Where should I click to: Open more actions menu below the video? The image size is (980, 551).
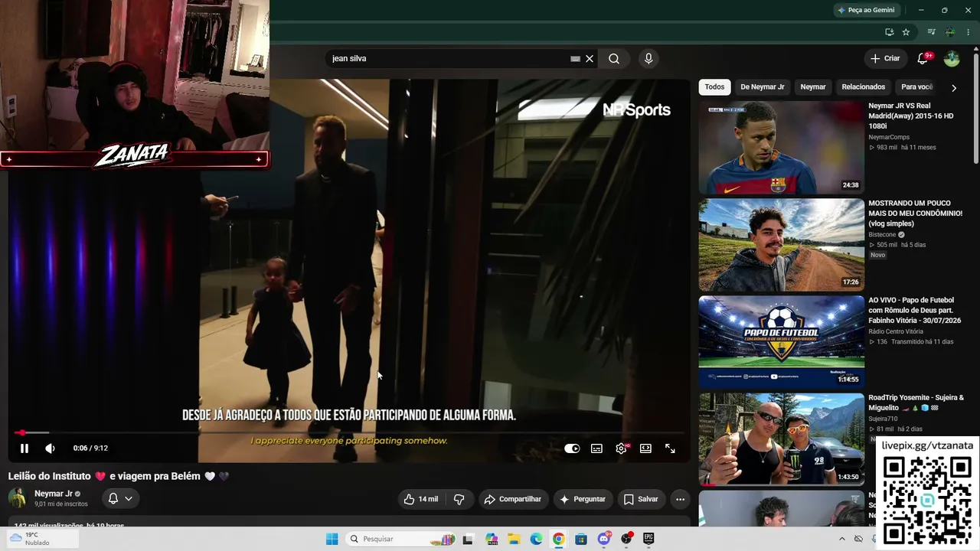click(680, 499)
